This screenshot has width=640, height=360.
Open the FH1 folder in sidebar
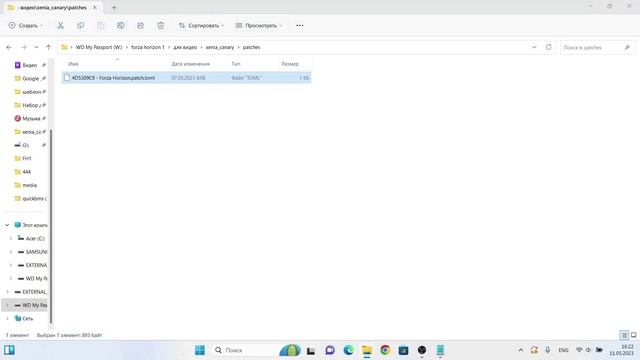(x=23, y=158)
